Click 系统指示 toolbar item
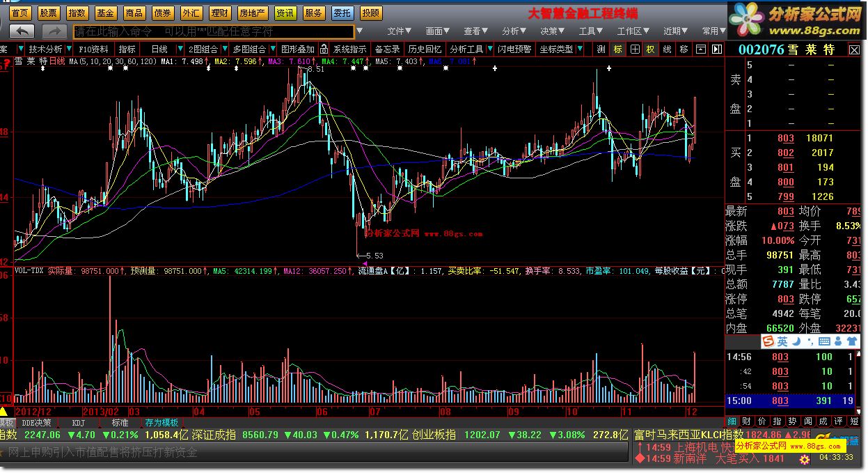 click(349, 49)
